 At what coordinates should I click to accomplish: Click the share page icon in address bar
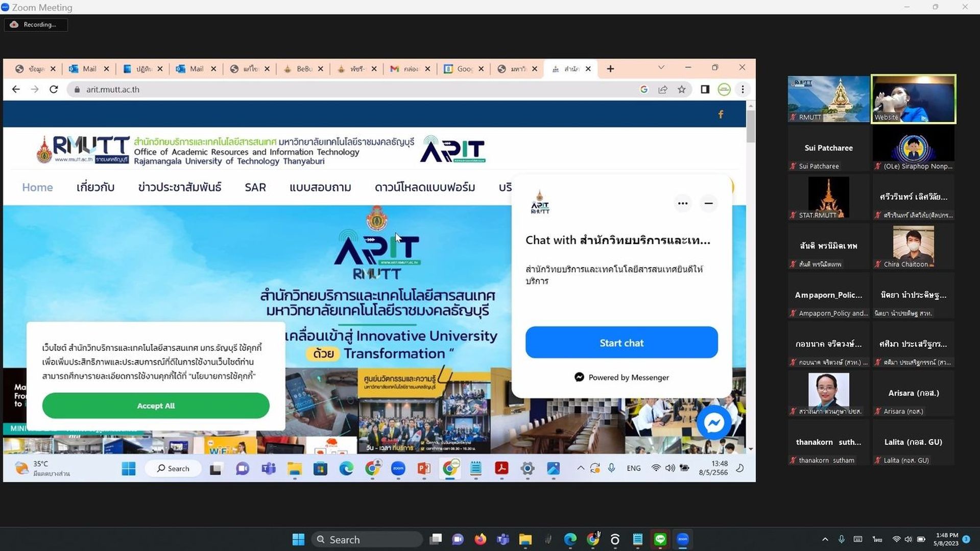pyautogui.click(x=663, y=89)
